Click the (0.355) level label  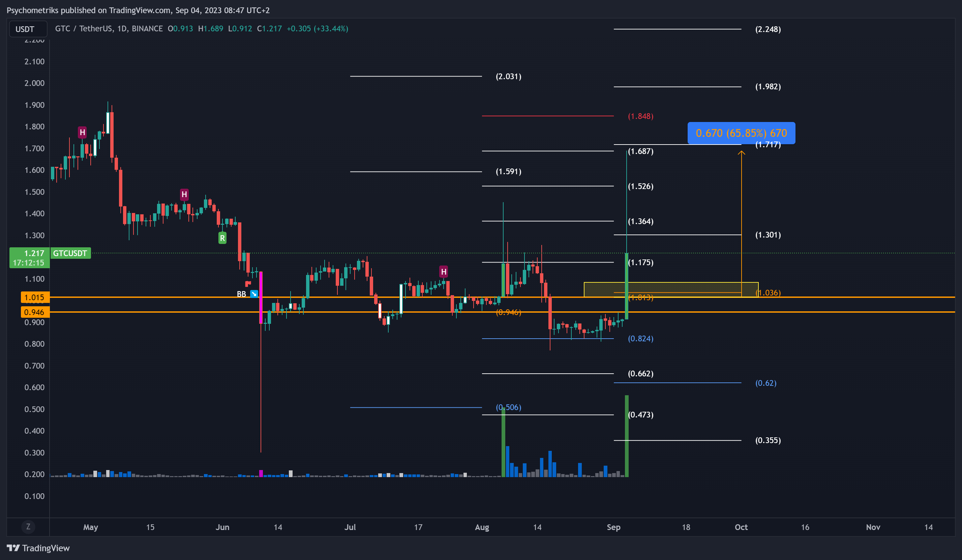(768, 440)
